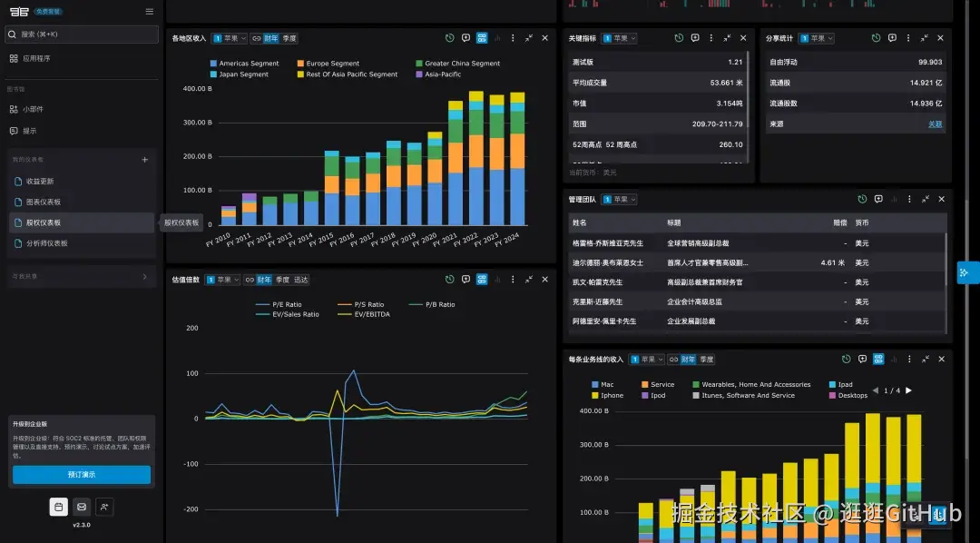
Task: Click the add-to-chat icon in 分享统计
Action: [893, 38]
